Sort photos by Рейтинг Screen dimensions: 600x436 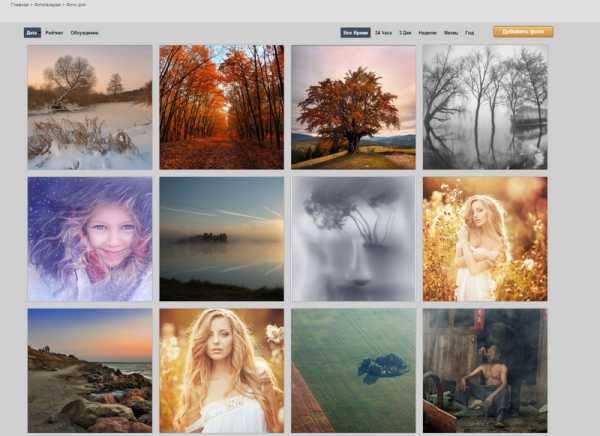[x=54, y=33]
